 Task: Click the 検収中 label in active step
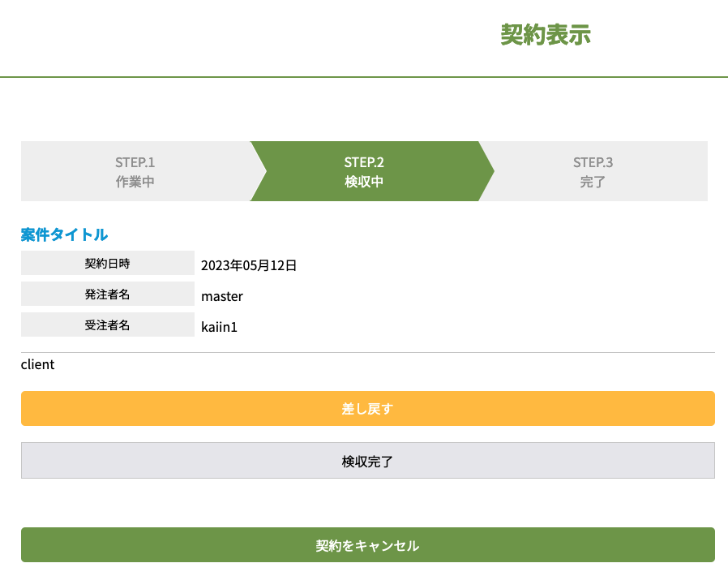tap(364, 182)
